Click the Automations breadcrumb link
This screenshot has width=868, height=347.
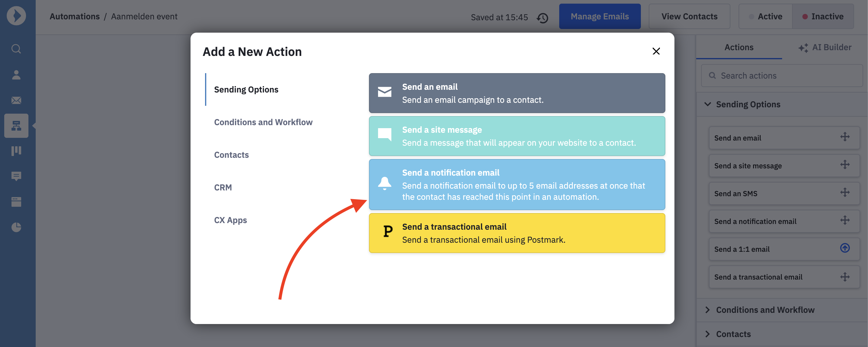74,17
